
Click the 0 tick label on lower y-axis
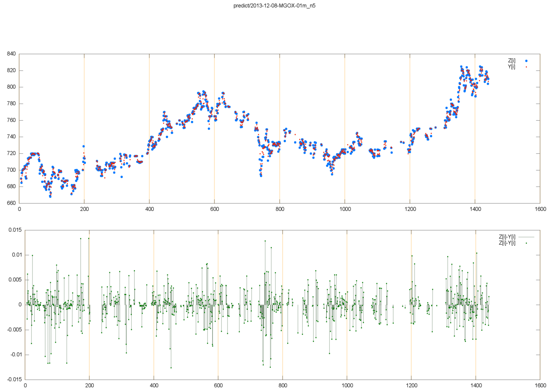point(20,305)
